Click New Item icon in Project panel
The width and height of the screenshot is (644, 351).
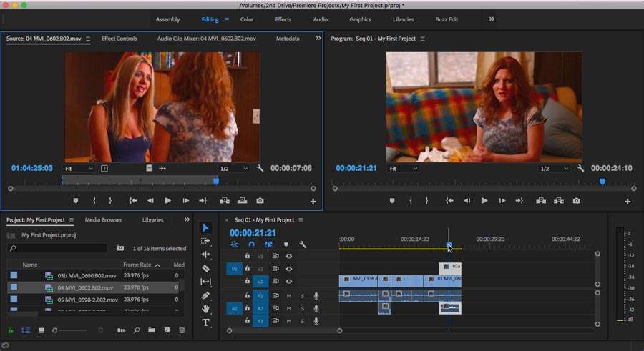(x=167, y=330)
